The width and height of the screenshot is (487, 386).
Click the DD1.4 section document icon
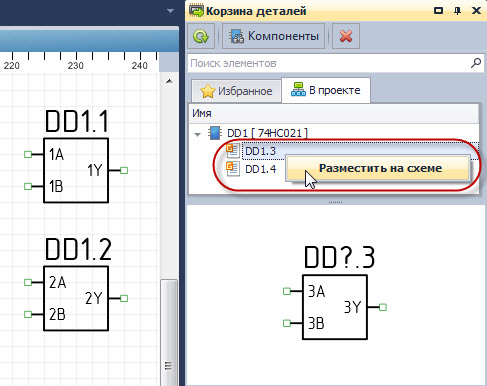tap(233, 169)
